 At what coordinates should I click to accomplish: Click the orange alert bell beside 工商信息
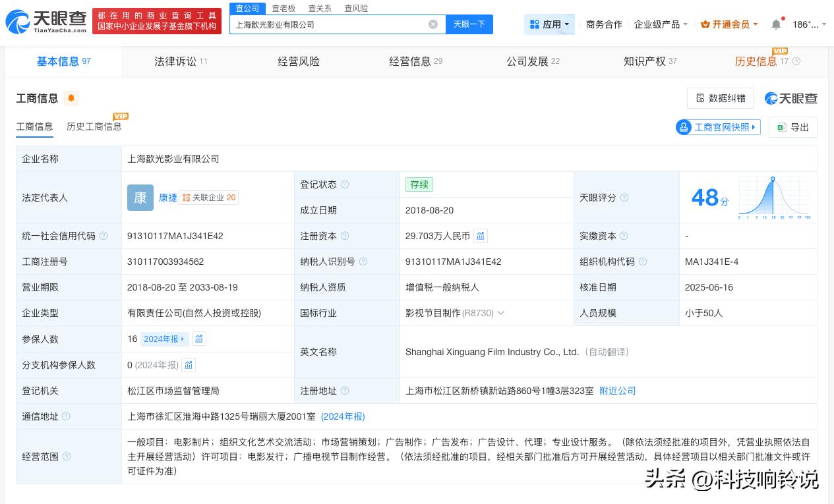71,98
